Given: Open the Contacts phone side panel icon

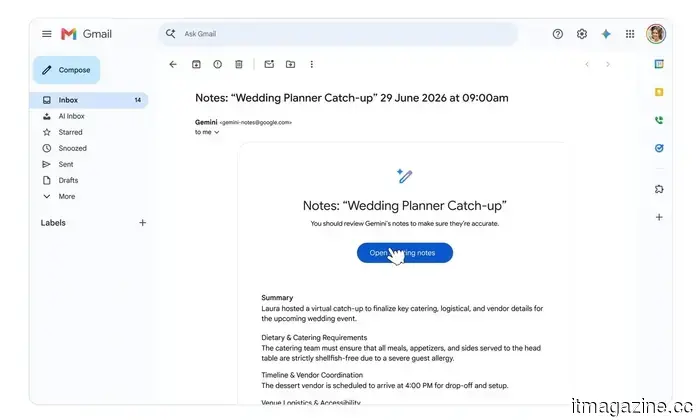Looking at the screenshot, I should 659,120.
